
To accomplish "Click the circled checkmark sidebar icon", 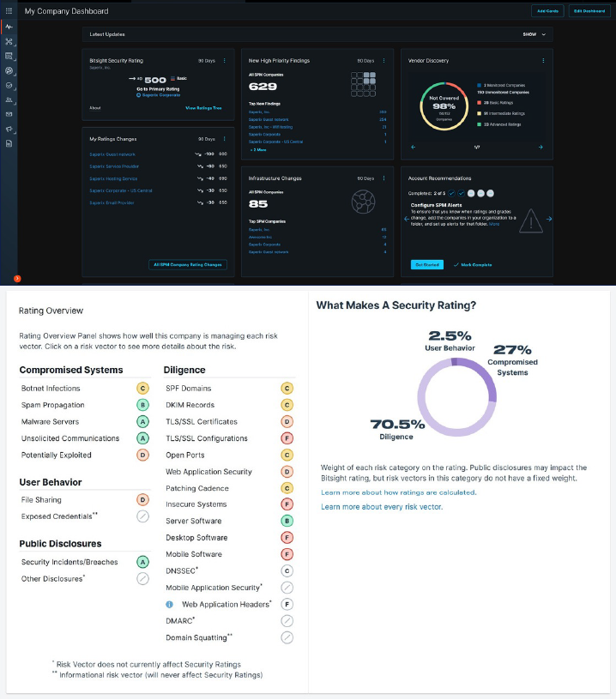I will point(9,85).
